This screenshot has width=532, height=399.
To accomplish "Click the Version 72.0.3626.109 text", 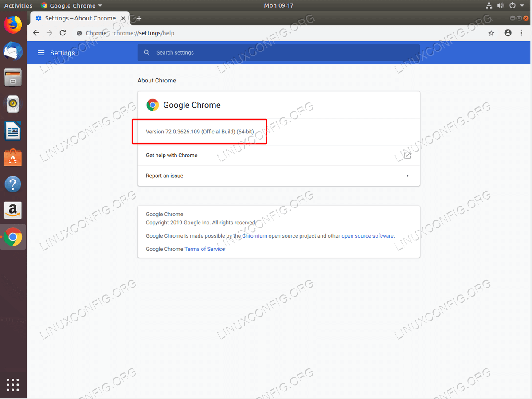I will (x=200, y=132).
